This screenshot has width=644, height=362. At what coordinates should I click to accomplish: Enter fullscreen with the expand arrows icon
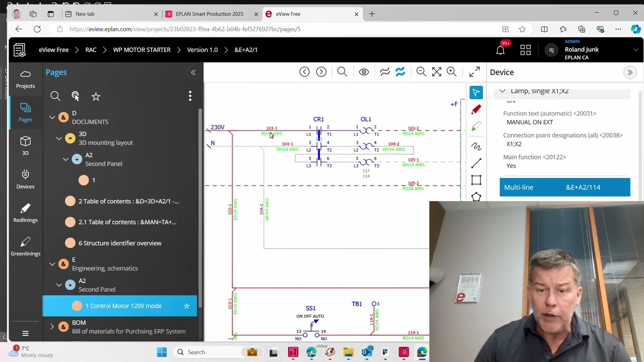click(x=474, y=72)
